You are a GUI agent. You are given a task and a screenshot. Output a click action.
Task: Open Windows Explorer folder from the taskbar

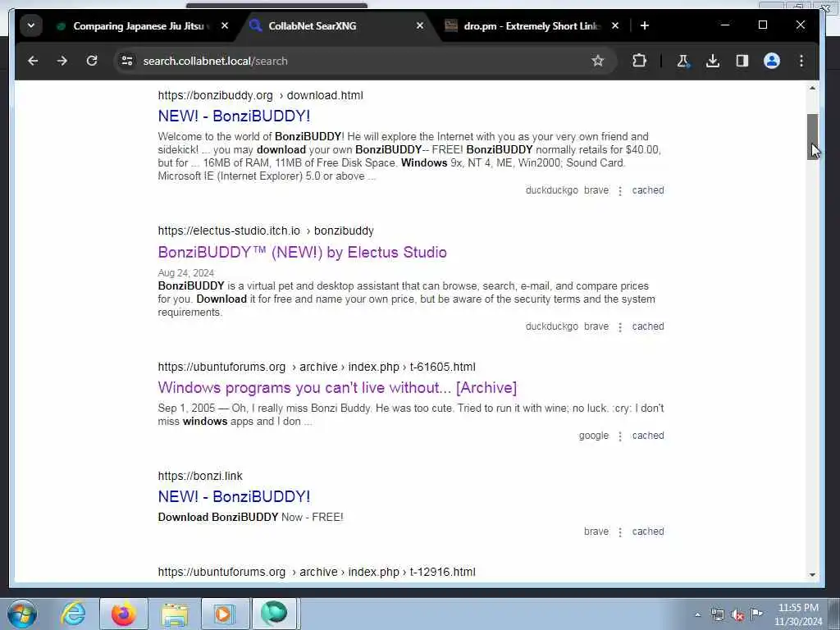click(175, 614)
